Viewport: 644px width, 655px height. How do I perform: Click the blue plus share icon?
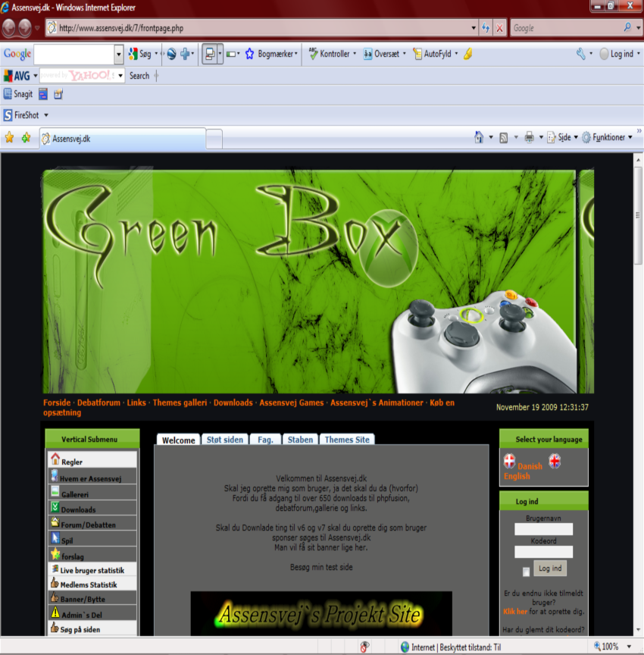pyautogui.click(x=185, y=54)
